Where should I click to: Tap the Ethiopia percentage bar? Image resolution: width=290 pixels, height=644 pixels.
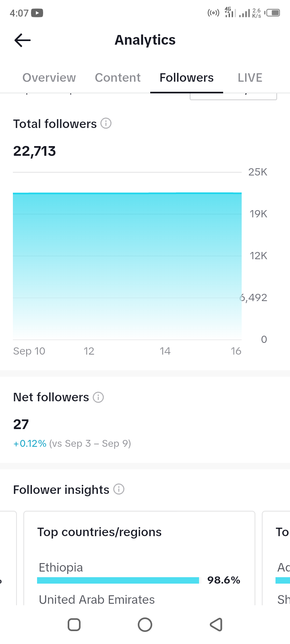(x=118, y=580)
